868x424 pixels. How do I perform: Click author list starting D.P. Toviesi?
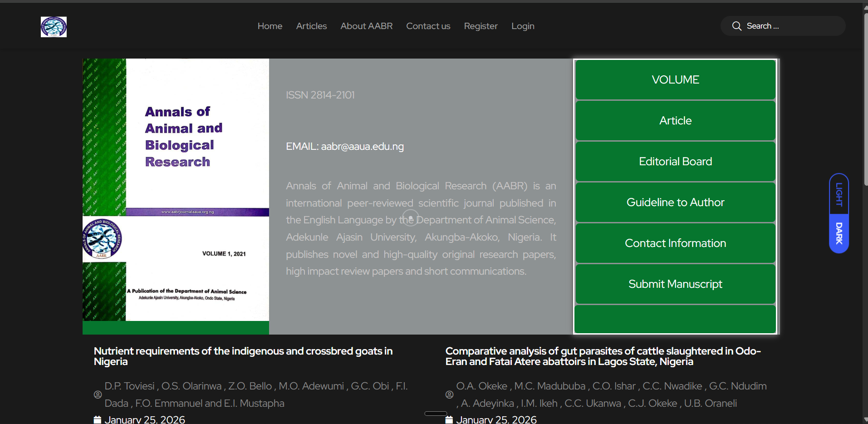pos(256,394)
